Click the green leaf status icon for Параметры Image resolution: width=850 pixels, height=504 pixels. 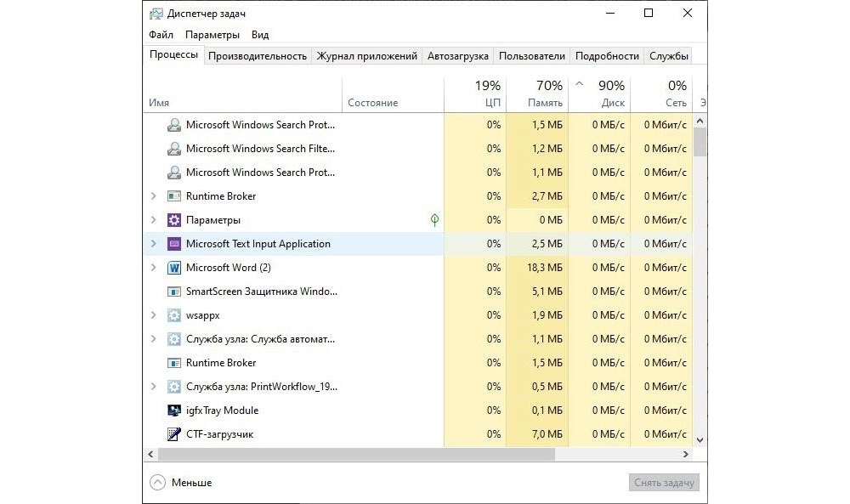click(x=434, y=219)
